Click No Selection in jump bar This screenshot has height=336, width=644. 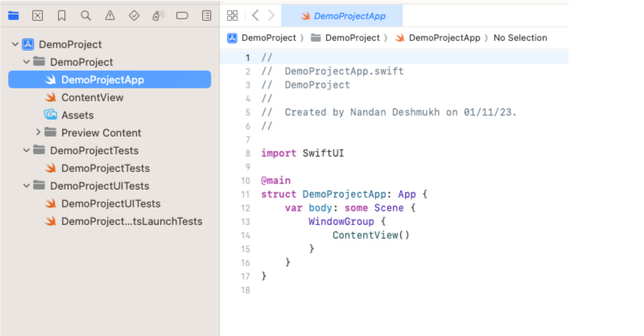coord(520,38)
